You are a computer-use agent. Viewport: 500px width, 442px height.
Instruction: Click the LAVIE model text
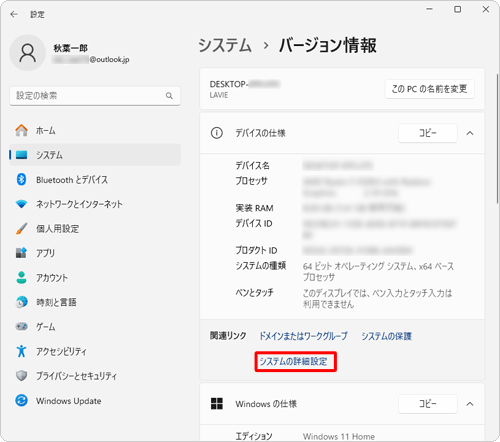click(219, 95)
